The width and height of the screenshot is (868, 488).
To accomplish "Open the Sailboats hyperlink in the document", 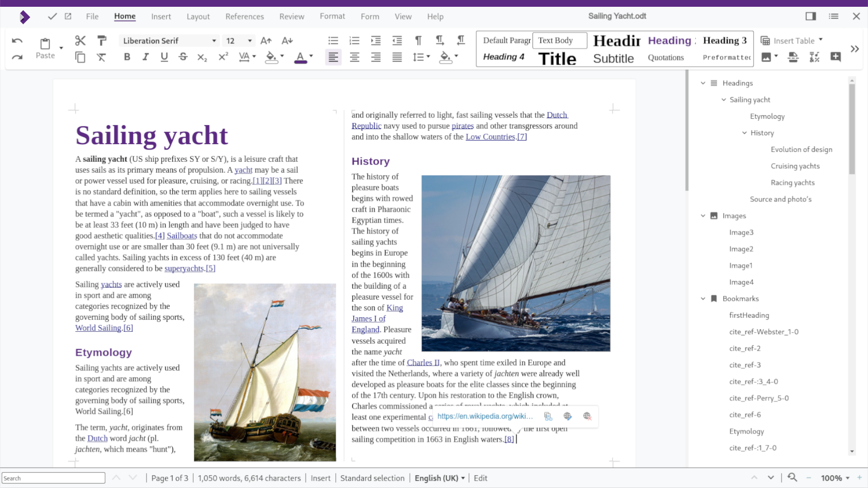I will pyautogui.click(x=181, y=235).
